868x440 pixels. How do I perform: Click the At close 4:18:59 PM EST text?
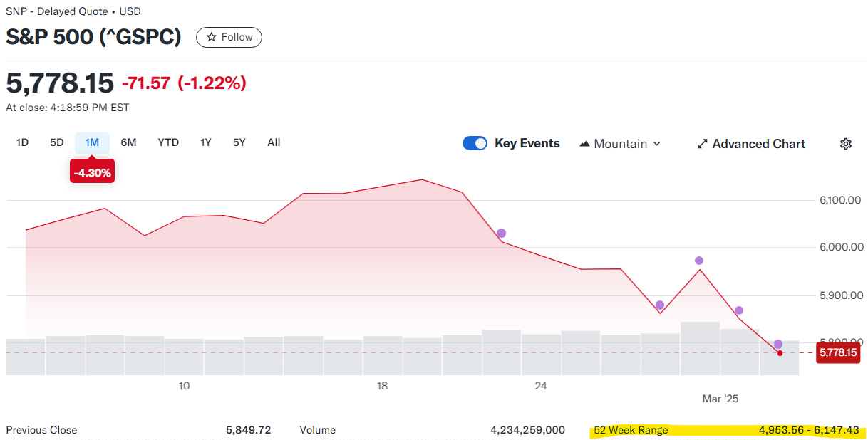coord(68,108)
